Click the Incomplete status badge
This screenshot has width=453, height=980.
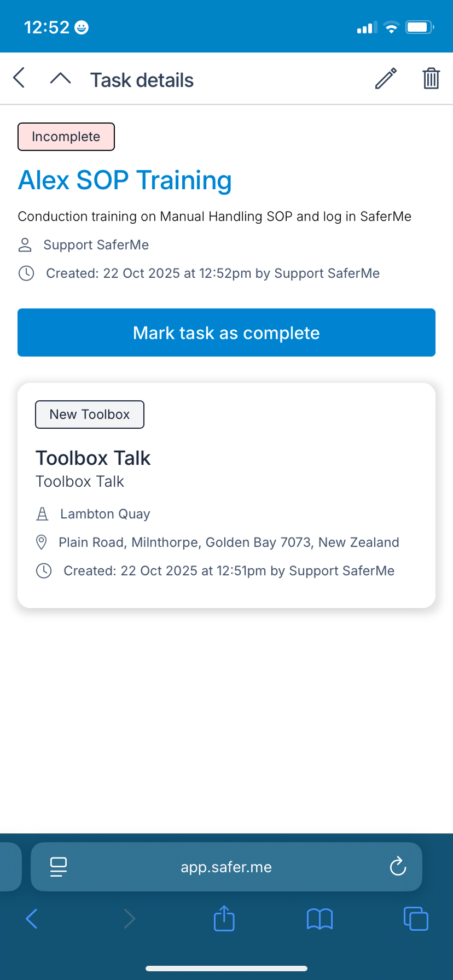point(66,136)
